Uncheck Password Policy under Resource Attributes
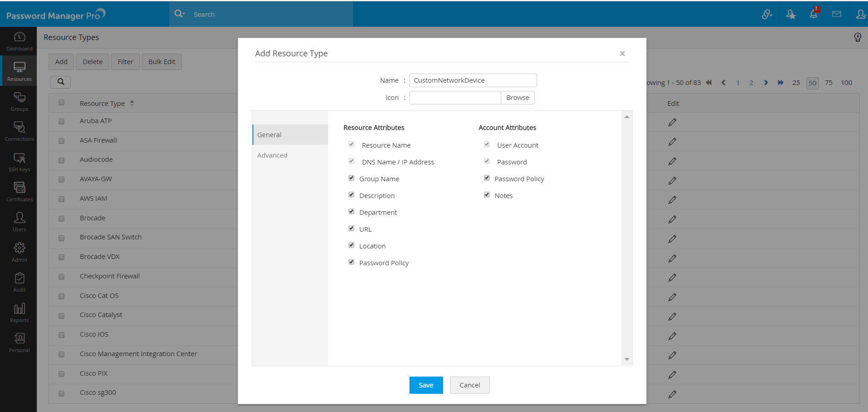 pos(351,262)
